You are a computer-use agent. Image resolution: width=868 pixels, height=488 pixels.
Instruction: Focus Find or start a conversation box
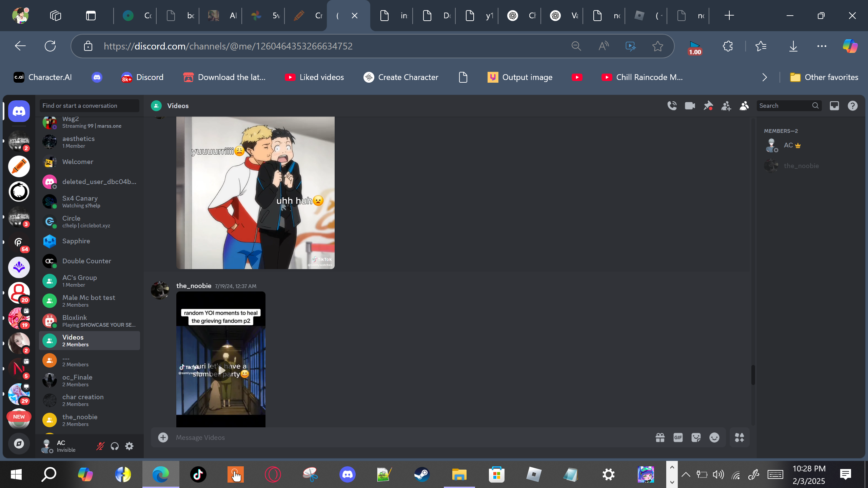point(90,106)
